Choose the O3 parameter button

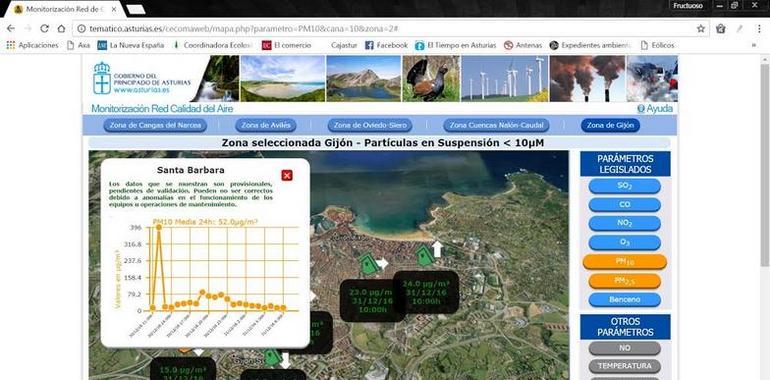[x=625, y=242]
